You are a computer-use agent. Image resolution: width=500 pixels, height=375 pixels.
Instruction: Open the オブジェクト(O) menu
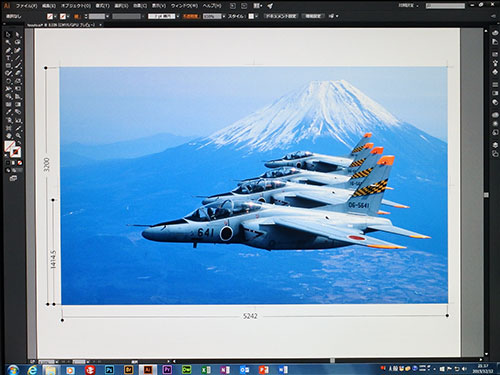tap(76, 6)
